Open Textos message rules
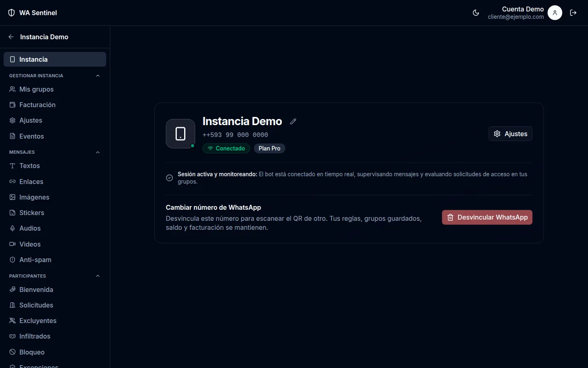 (x=55, y=166)
